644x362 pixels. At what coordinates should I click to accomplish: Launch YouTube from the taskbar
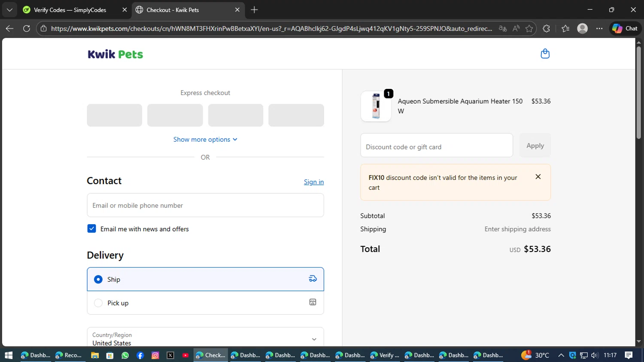pyautogui.click(x=185, y=355)
